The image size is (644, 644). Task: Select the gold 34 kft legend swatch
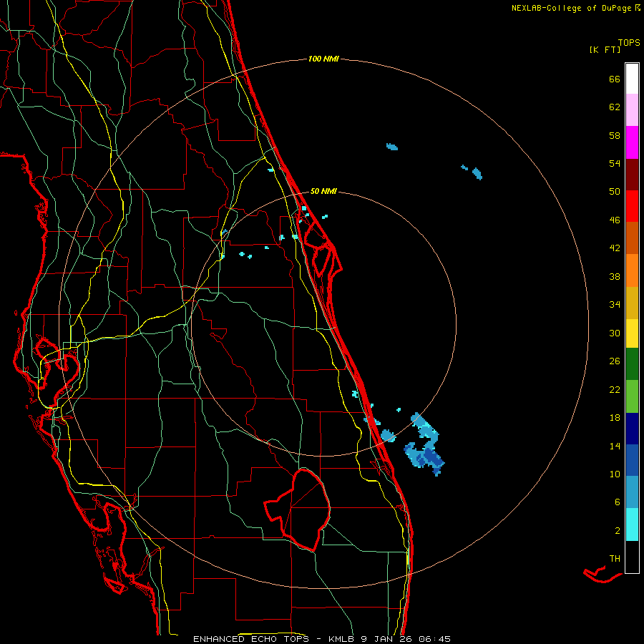(x=632, y=303)
